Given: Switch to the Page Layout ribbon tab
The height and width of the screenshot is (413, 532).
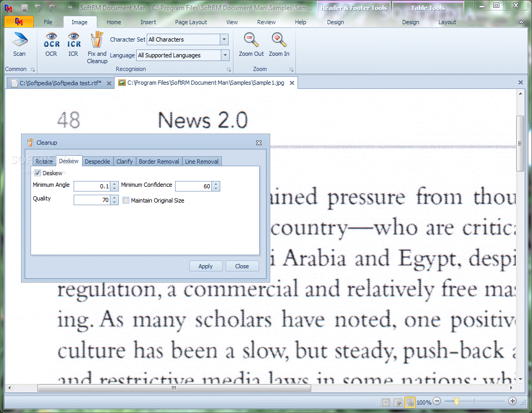Looking at the screenshot, I should click(x=191, y=22).
